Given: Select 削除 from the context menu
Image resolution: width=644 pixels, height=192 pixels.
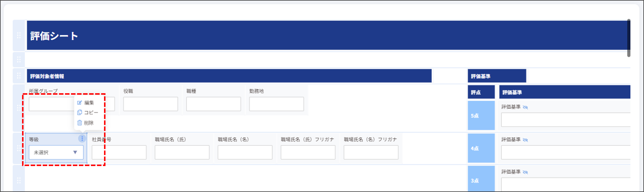Looking at the screenshot, I should [89, 122].
